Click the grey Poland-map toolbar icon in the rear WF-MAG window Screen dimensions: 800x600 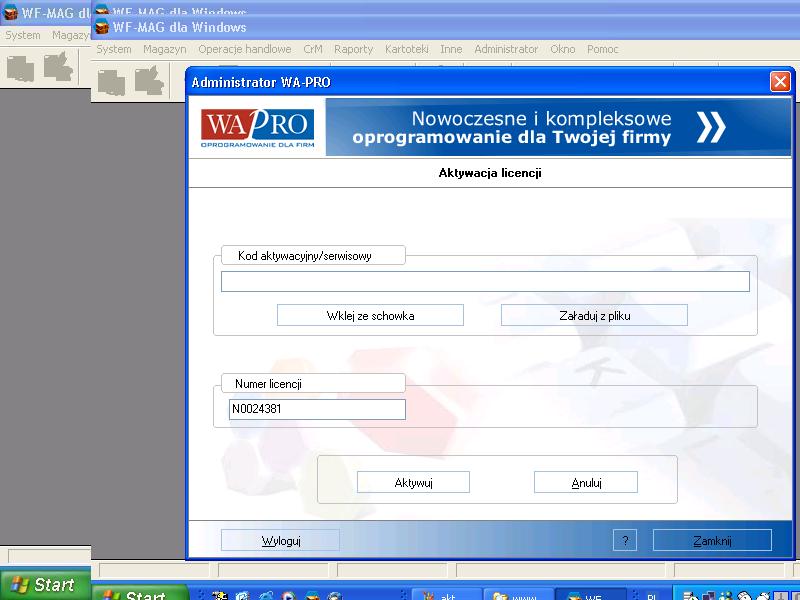pos(59,66)
